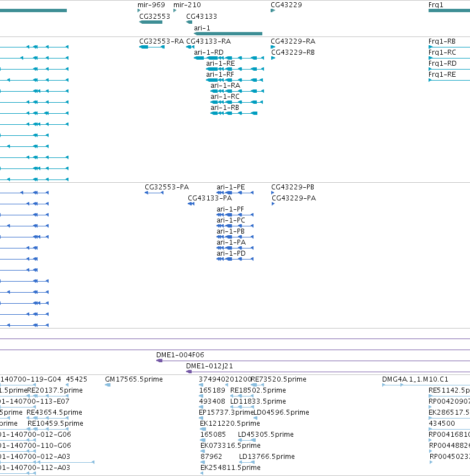Select transcript ari-1-RA
Image resolution: width=470 pixels, height=476 pixels.
click(237, 91)
